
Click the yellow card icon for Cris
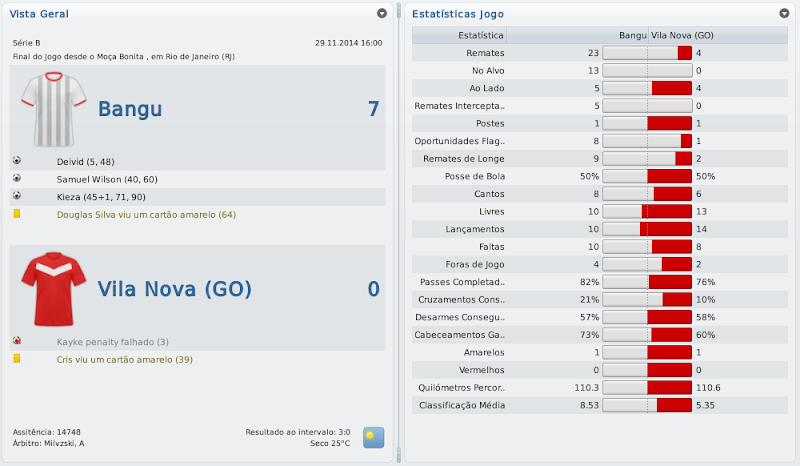coord(17,358)
